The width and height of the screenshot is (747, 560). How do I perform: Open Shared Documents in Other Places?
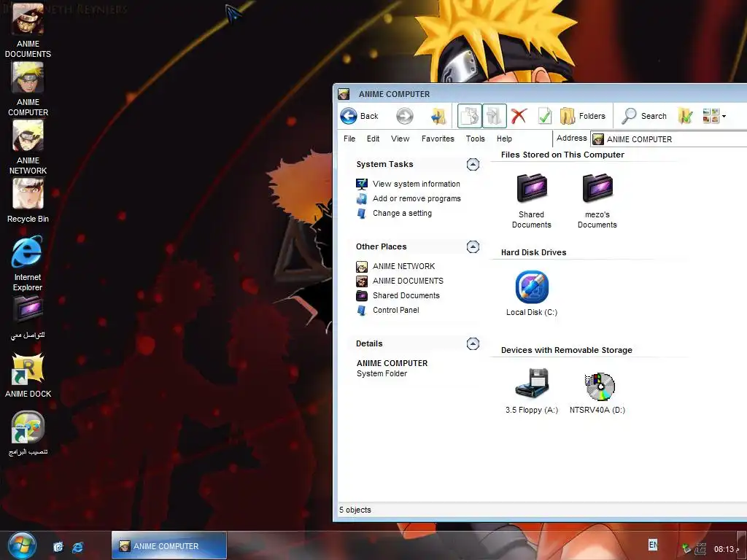(398, 296)
